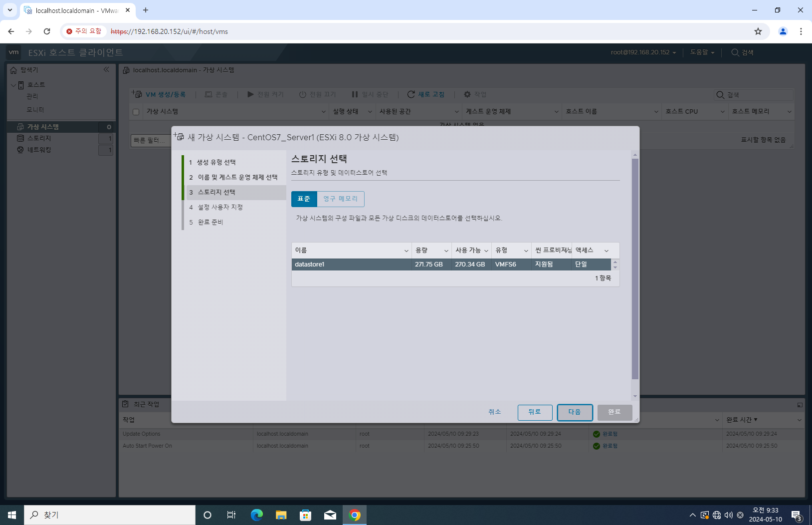This screenshot has height=525, width=812.
Task: Click the wizard dialog vertical scrollbar
Action: tap(635, 269)
